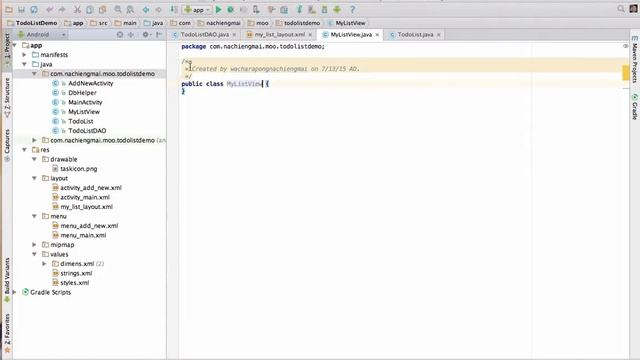Click the Cut scissors icon
Viewport: 640px width, 360px height.
coord(77,9)
